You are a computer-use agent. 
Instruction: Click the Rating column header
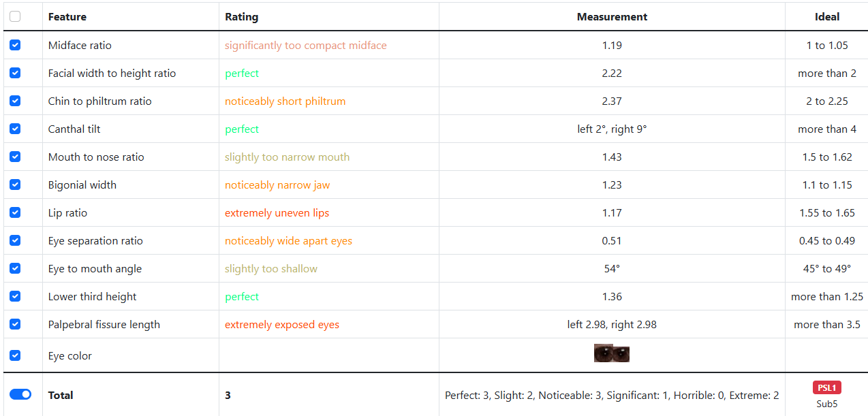point(242,17)
